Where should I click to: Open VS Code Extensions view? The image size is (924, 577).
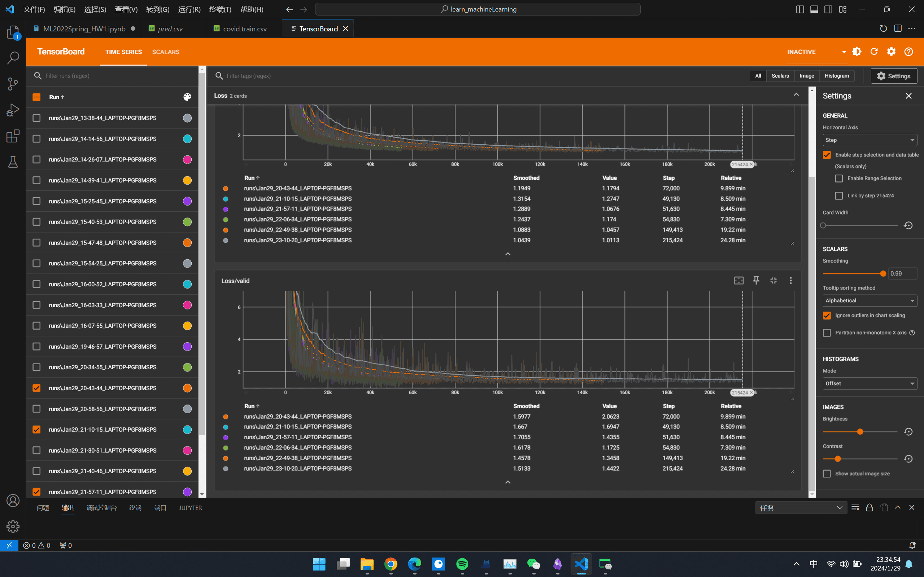pyautogui.click(x=13, y=136)
